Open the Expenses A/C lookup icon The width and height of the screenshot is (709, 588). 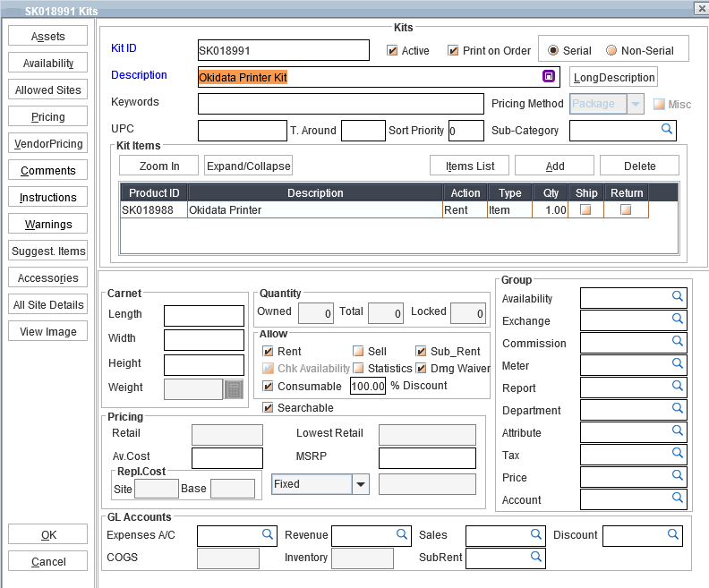click(x=267, y=534)
